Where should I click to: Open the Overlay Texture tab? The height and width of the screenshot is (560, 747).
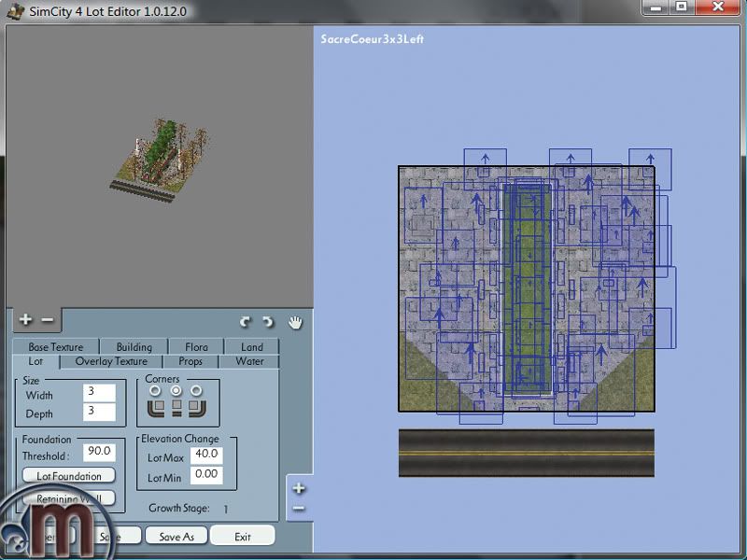click(x=111, y=361)
